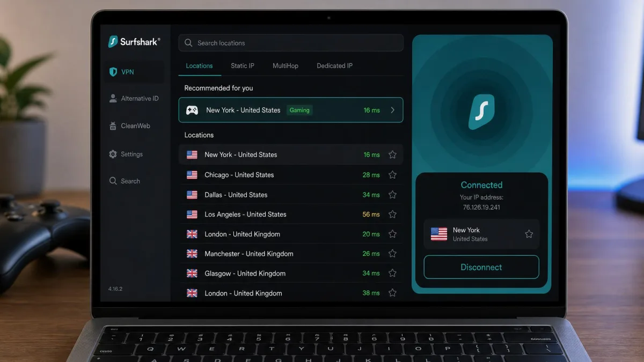Click the US flag in the Connected card
This screenshot has height=362, width=644.
coord(439,234)
